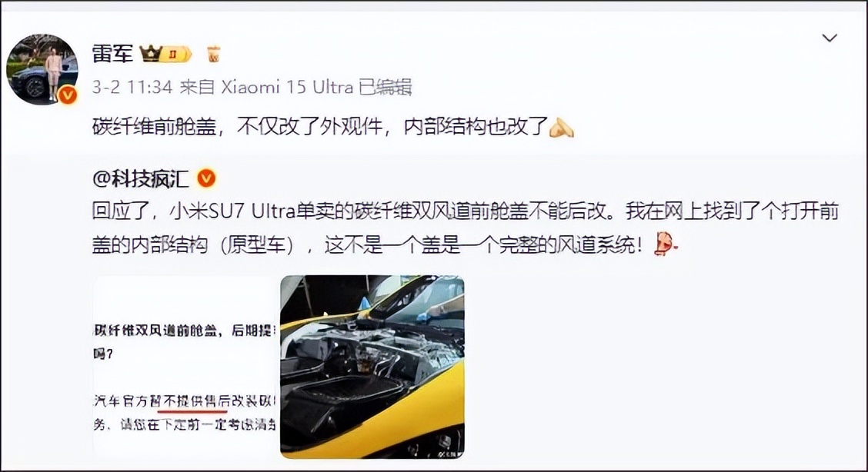Click the praying hands emoji in the post
This screenshot has width=868, height=472.
[x=561, y=128]
